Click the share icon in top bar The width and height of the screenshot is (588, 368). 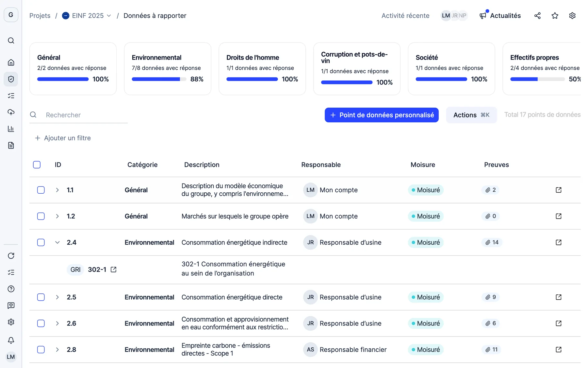pyautogui.click(x=537, y=16)
